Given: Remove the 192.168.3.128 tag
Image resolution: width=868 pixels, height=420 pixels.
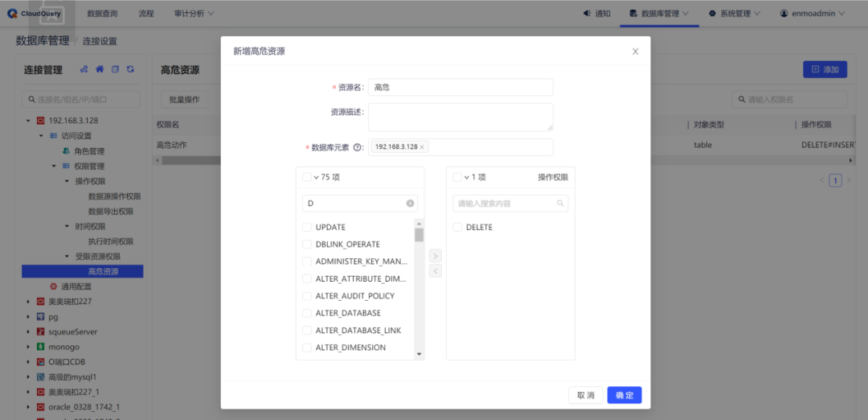Looking at the screenshot, I should coord(422,147).
